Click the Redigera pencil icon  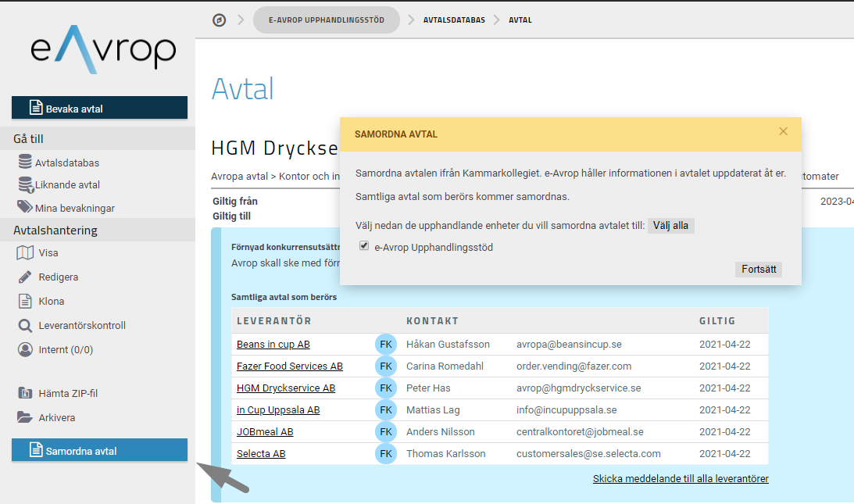click(x=25, y=277)
